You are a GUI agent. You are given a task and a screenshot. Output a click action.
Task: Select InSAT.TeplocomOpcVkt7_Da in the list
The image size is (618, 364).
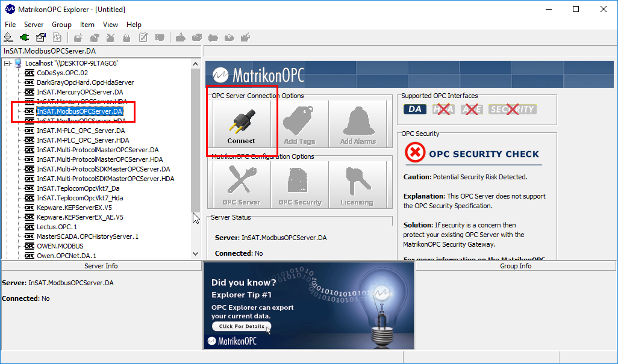[78, 188]
